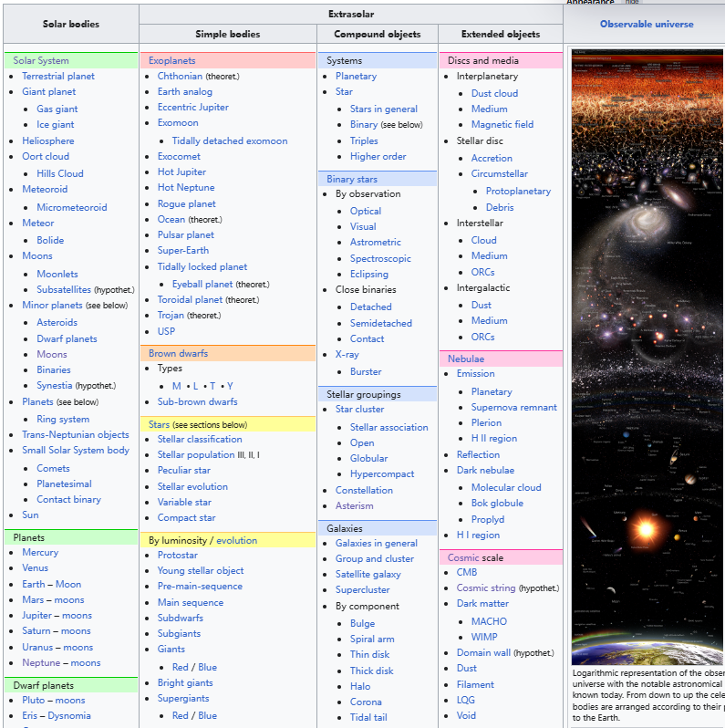725x728 pixels.
Task: Open the Oort cloud link
Action: tap(46, 156)
